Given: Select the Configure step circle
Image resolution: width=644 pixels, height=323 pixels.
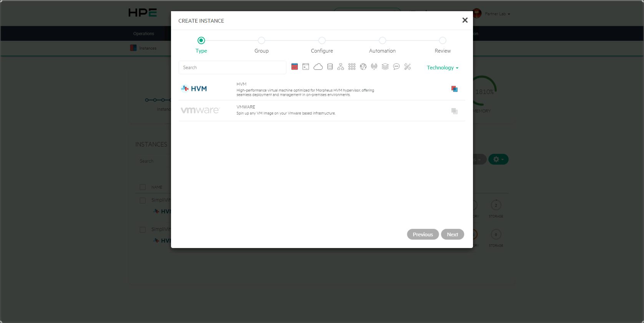Looking at the screenshot, I should 322,40.
